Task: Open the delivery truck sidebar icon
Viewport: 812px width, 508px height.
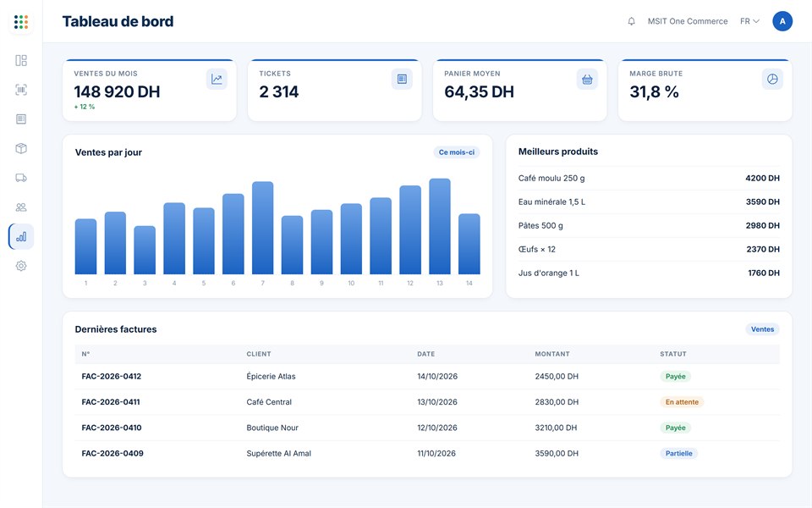Action: tap(21, 178)
